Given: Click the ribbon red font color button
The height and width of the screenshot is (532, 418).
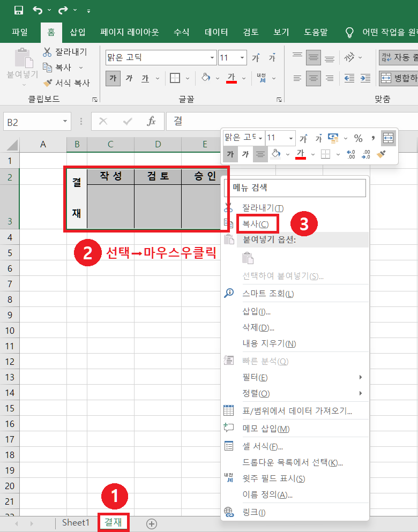Looking at the screenshot, I should coord(232,78).
